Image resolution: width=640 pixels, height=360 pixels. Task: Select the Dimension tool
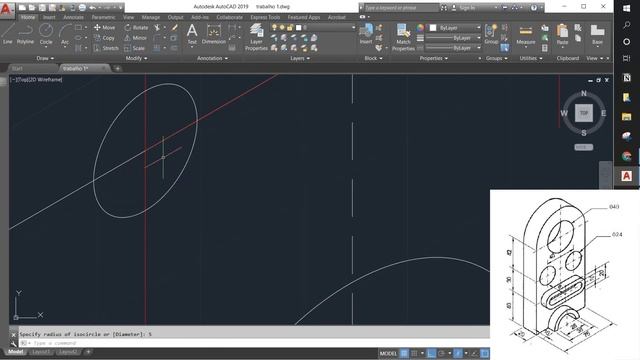click(x=213, y=34)
